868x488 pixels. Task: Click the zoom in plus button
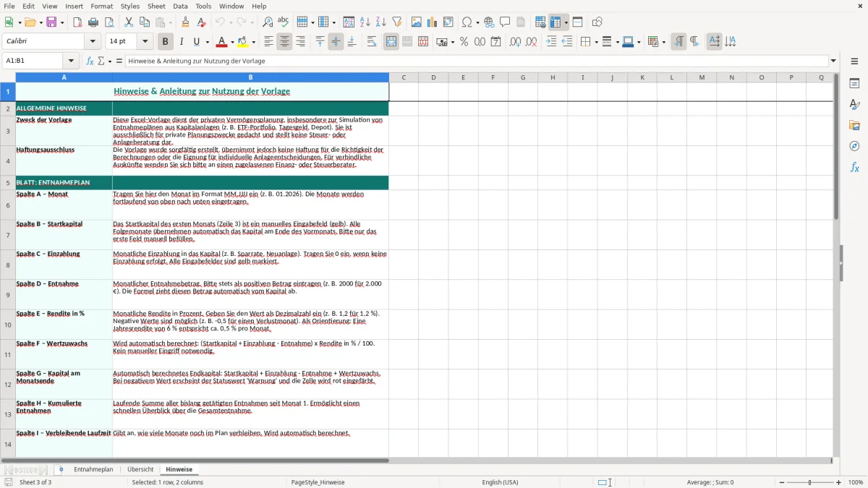[839, 482]
